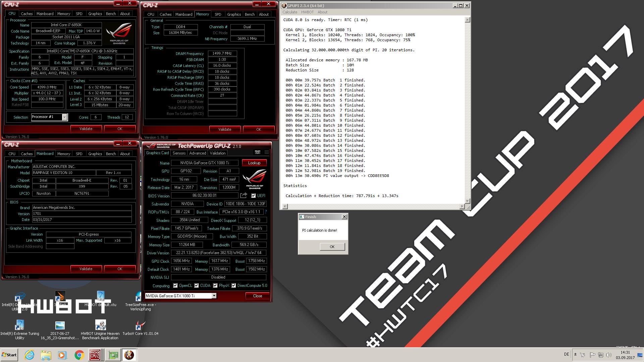Show hidden tray icons with the chevron
This screenshot has height=362, width=644.
click(x=575, y=354)
